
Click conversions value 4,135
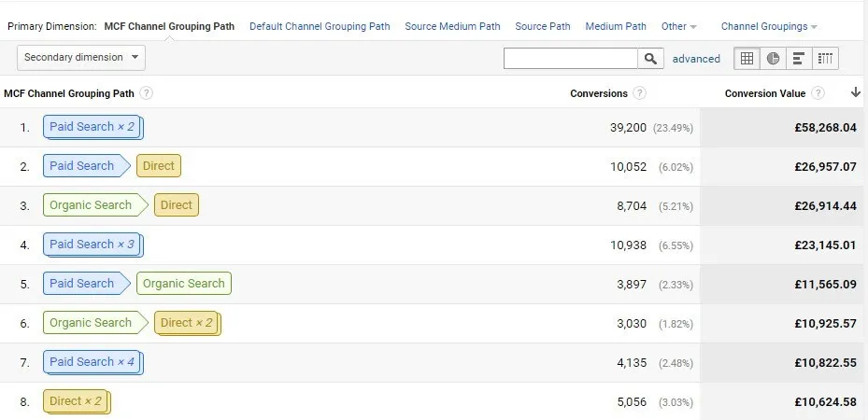pyautogui.click(x=632, y=363)
